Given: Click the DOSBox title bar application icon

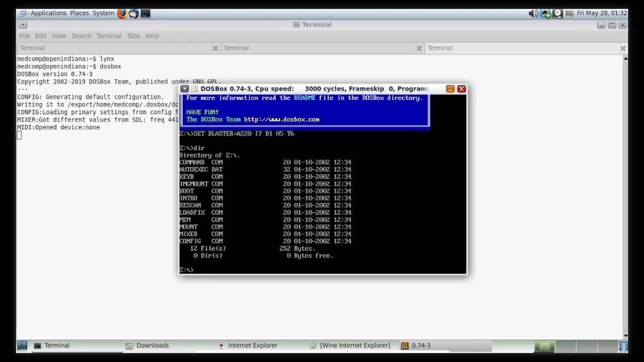Looking at the screenshot, I should (x=194, y=89).
